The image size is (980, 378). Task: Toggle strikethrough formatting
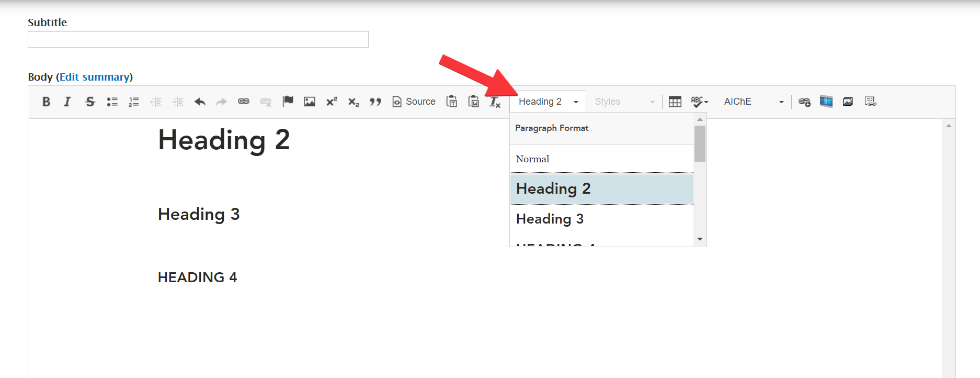[90, 102]
